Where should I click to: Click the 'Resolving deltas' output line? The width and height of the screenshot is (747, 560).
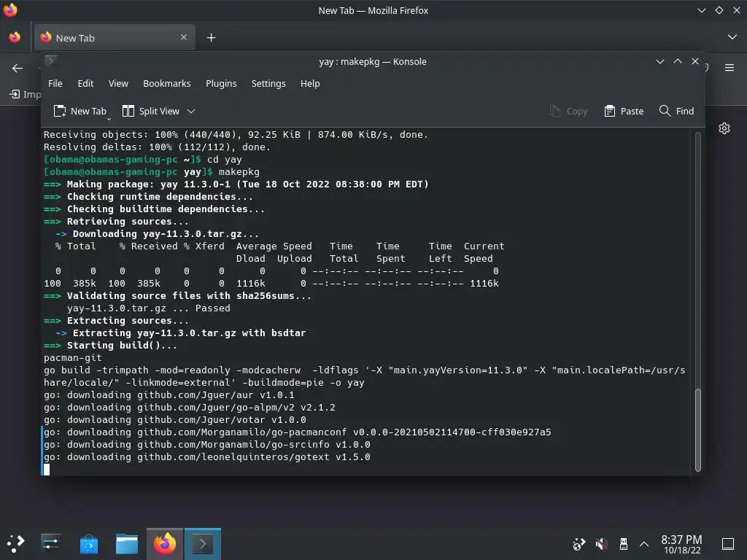pos(158,147)
